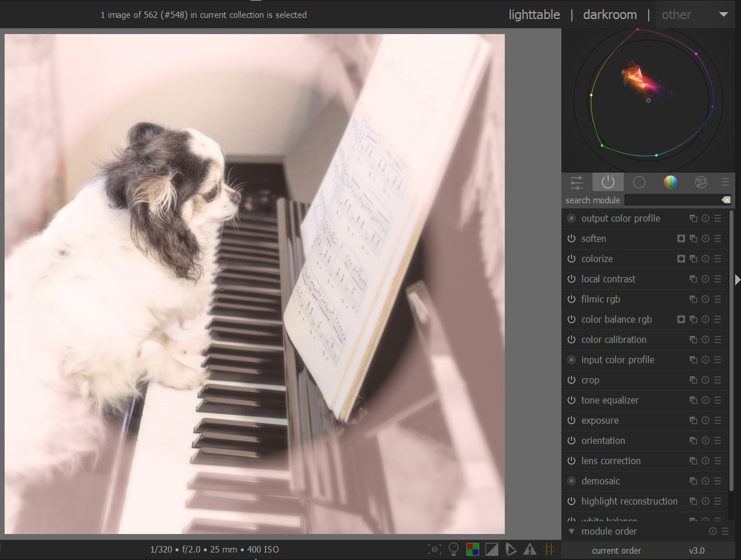This screenshot has width=741, height=560.
Task: Reset the local contrast module
Action: pos(705,279)
